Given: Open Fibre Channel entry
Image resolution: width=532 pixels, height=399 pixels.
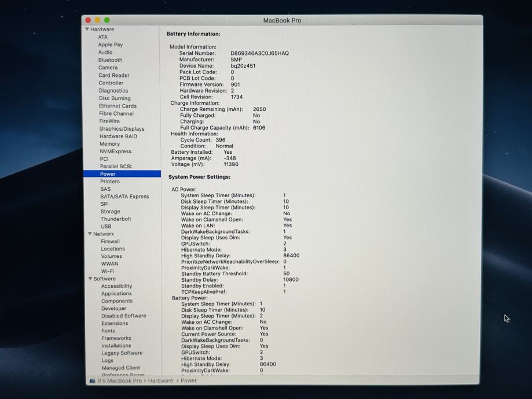Looking at the screenshot, I should point(116,113).
